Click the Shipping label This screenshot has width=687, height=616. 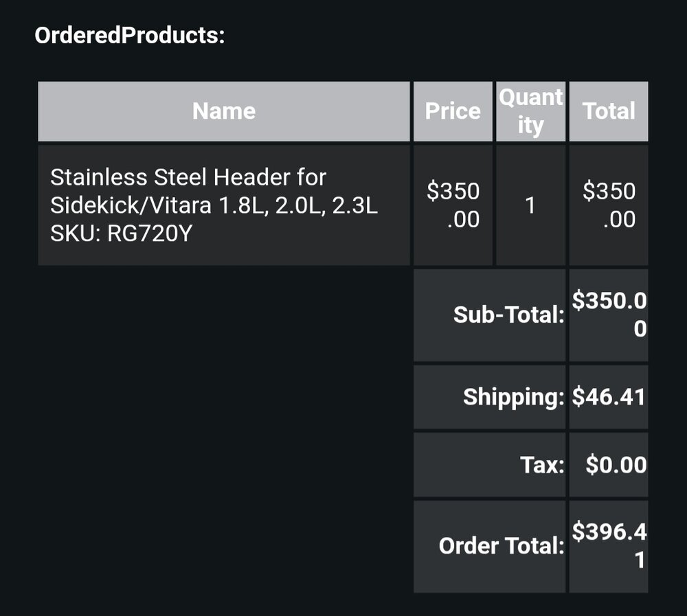click(513, 397)
